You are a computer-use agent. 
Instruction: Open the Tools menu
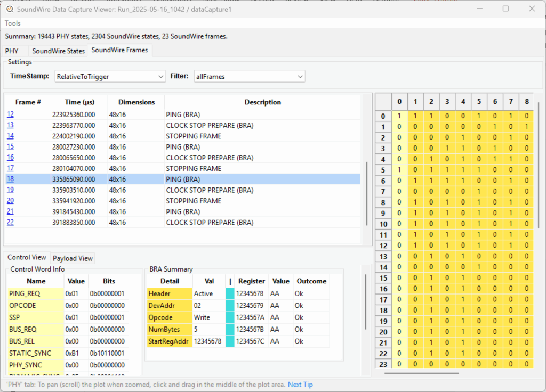point(13,23)
